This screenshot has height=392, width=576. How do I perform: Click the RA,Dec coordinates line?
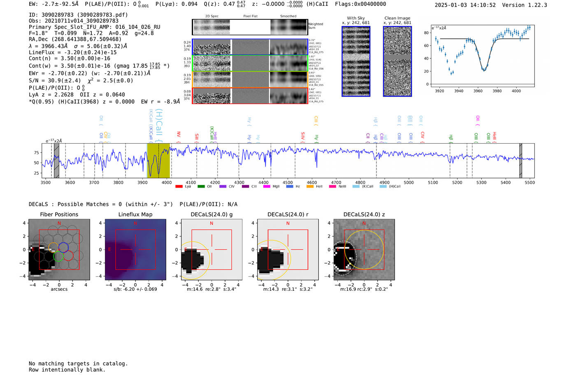pyautogui.click(x=75, y=39)
